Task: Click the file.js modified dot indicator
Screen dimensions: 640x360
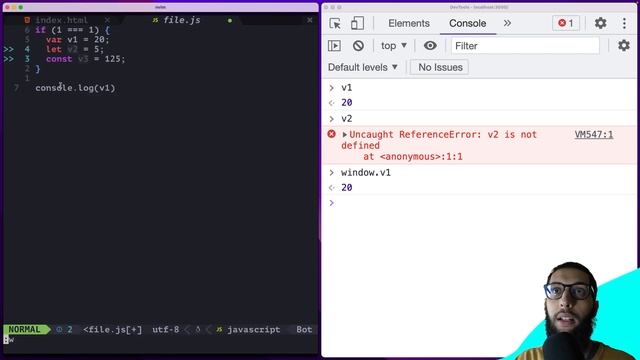Action: (230, 20)
